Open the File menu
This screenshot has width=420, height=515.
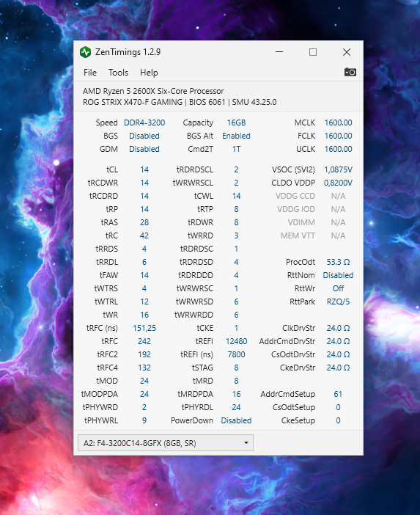click(x=90, y=72)
